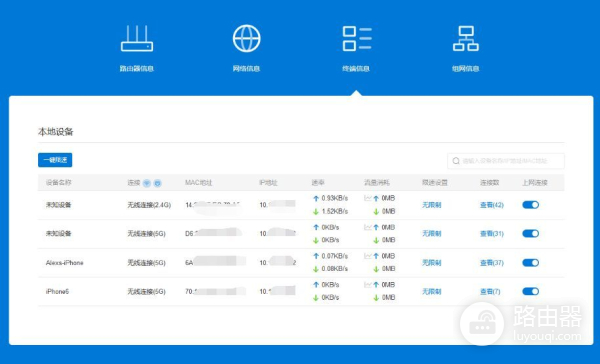Screen dimensions: 600x364
Task: Open traffic chart icon in Alexs-iPhone row
Action: (x=368, y=256)
